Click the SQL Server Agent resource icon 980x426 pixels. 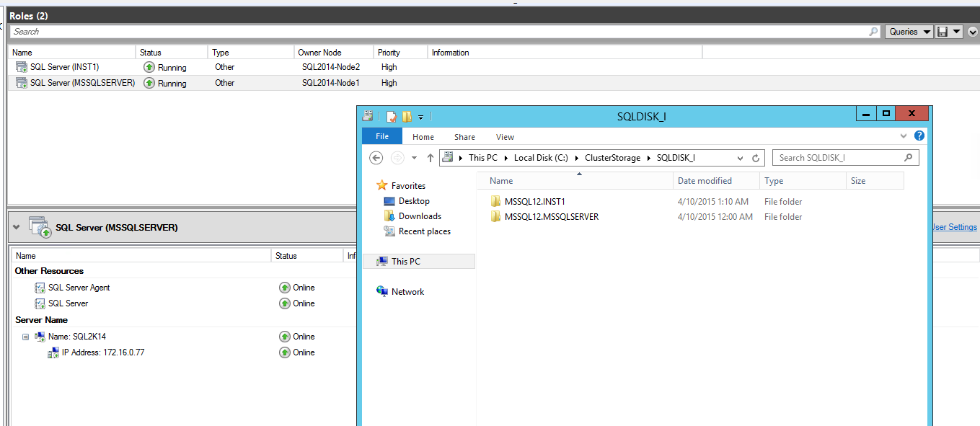click(40, 288)
